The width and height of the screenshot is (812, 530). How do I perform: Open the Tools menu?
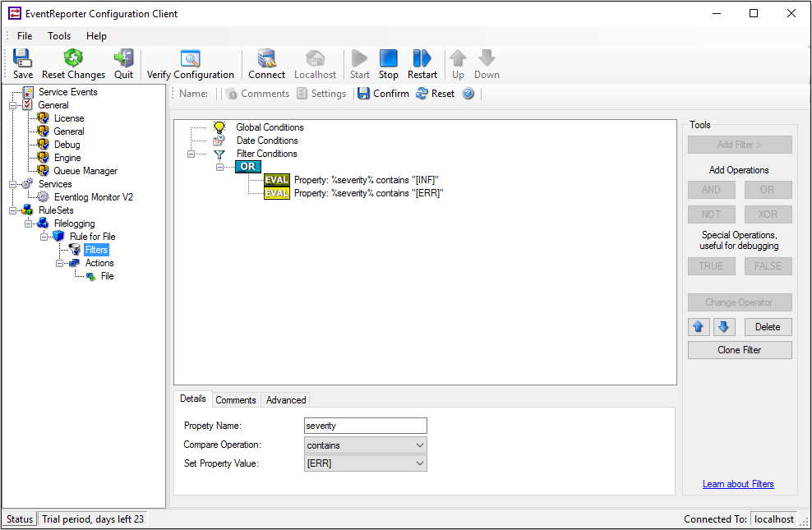click(x=59, y=35)
